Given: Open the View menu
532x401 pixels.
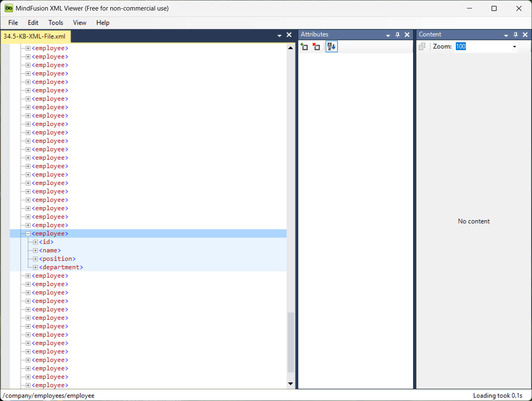Looking at the screenshot, I should tap(80, 23).
